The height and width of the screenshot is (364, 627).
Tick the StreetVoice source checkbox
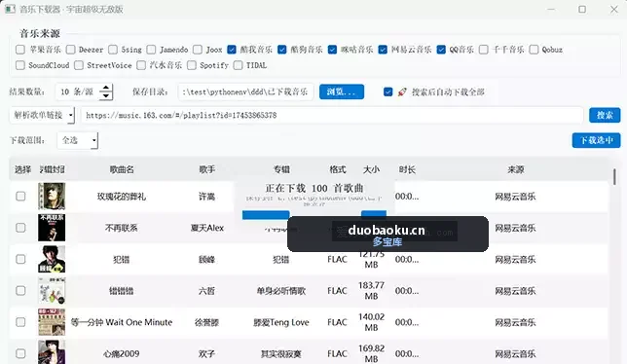click(79, 65)
